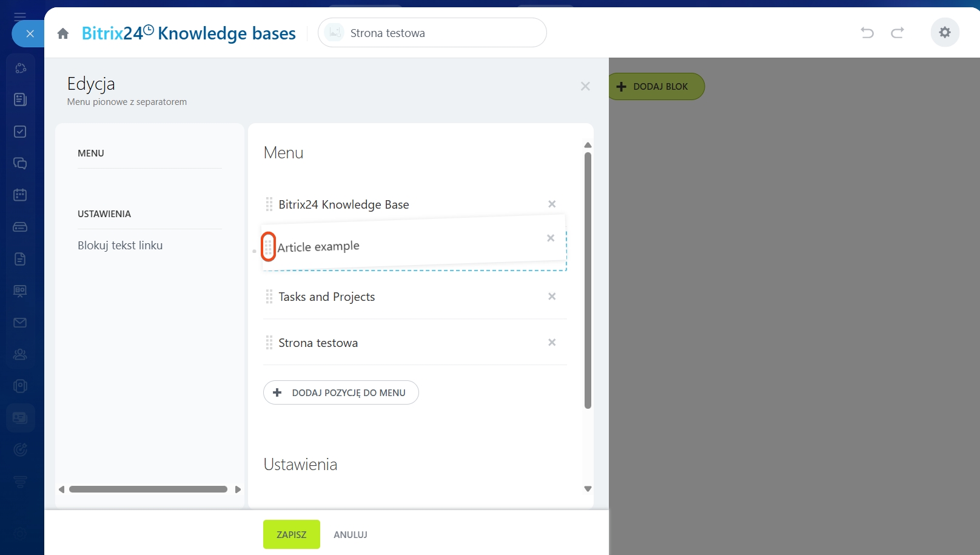Open the drive icon in sidebar
980x555 pixels.
pyautogui.click(x=20, y=227)
